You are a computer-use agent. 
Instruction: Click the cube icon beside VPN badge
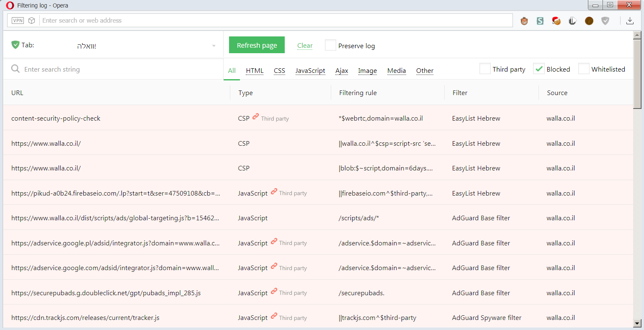click(x=31, y=21)
